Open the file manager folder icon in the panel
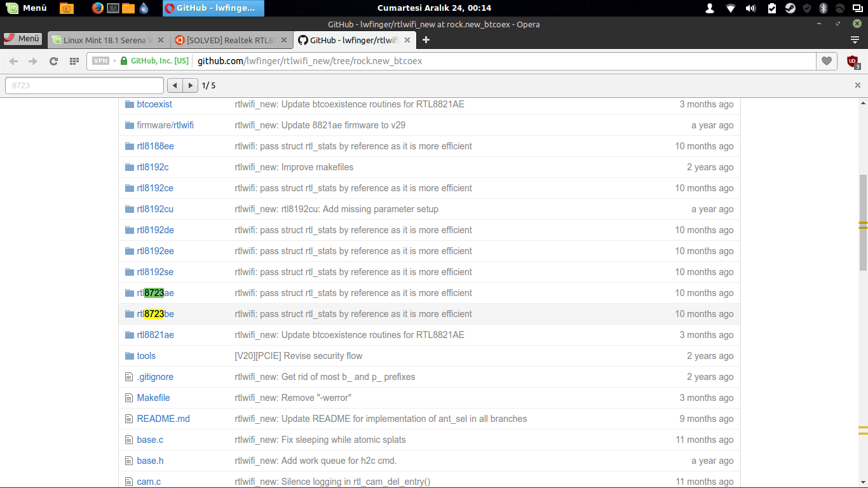868x488 pixels. pyautogui.click(x=128, y=8)
